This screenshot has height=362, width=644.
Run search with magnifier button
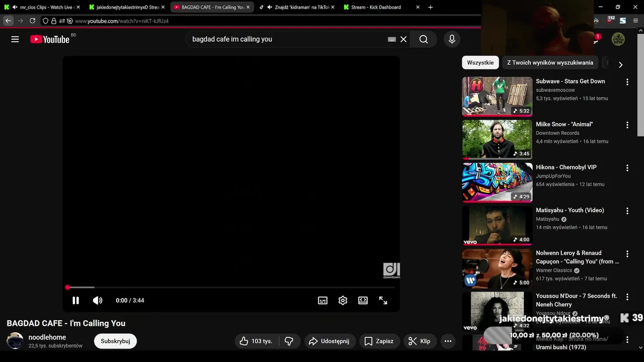(x=424, y=39)
